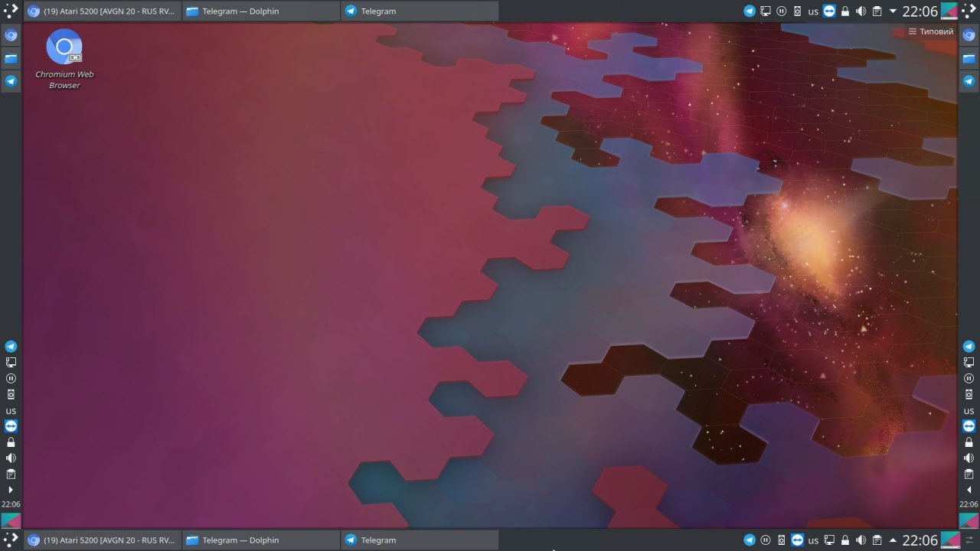Switch to Chromium task icon in right panel
Image resolution: width=980 pixels, height=551 pixels.
click(x=969, y=35)
